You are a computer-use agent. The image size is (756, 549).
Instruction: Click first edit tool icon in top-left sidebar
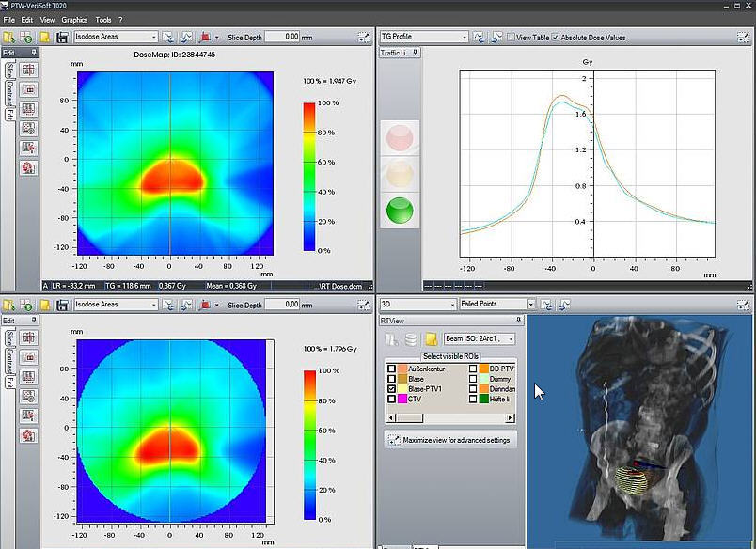coord(28,70)
